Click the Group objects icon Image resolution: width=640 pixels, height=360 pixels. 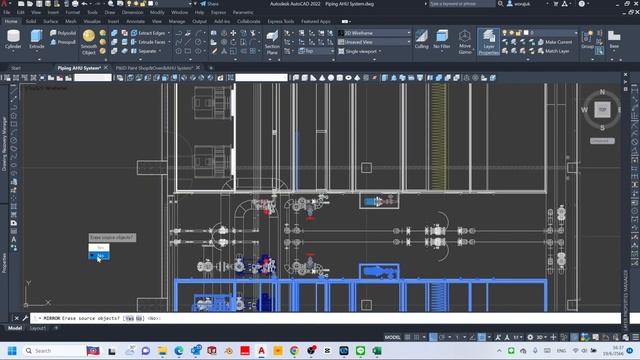[587, 37]
